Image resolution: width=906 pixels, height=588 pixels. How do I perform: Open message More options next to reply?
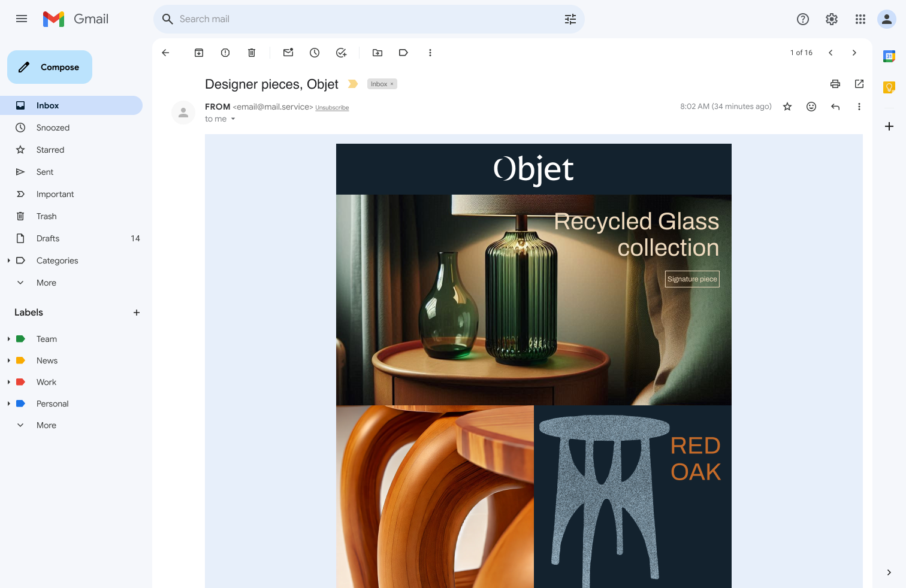click(x=859, y=107)
